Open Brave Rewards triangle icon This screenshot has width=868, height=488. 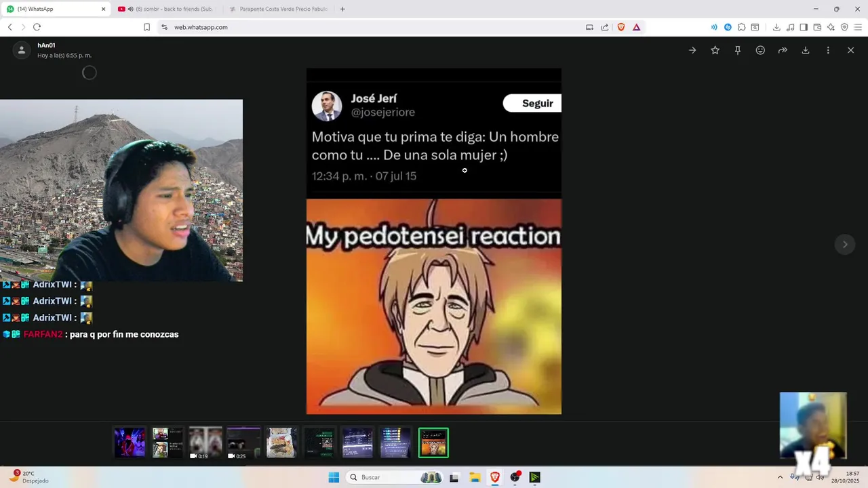636,27
